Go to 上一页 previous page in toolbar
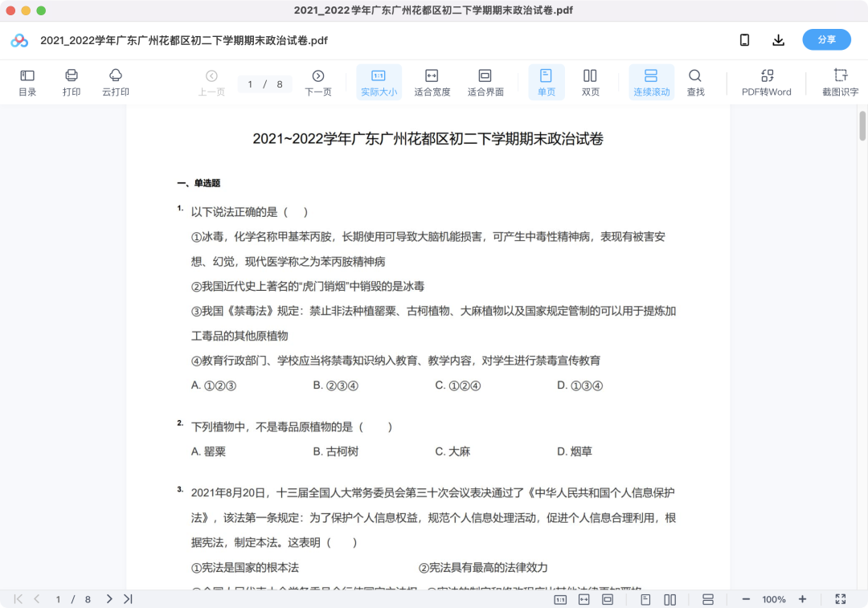Image resolution: width=868 pixels, height=608 pixels. (x=211, y=83)
